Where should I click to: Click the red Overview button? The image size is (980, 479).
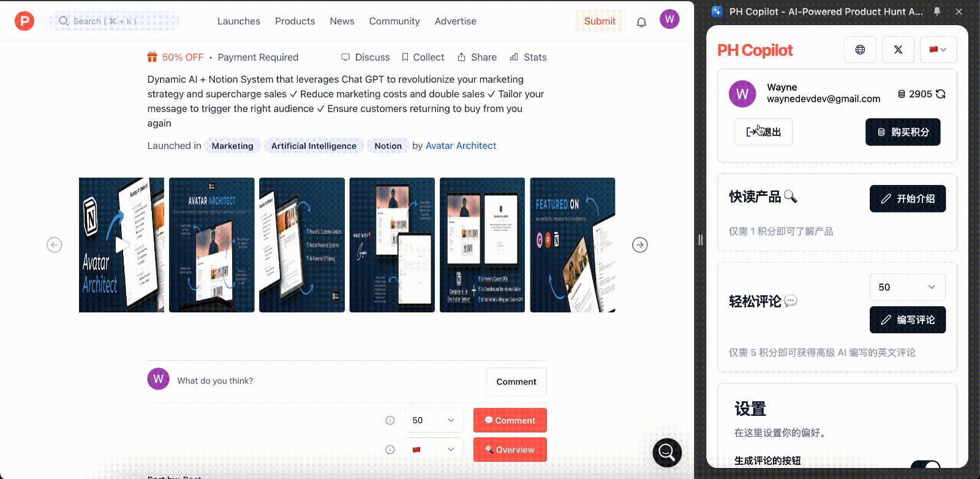click(510, 450)
